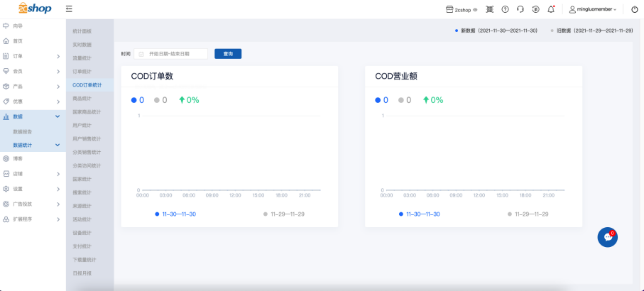Click the 广告投放 advertising icon

point(6,204)
